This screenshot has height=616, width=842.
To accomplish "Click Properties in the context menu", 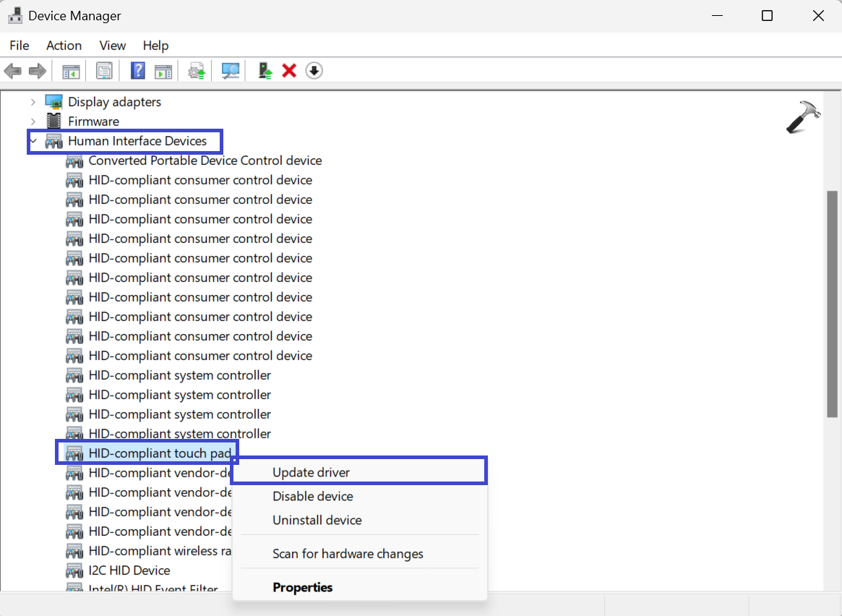I will [x=302, y=587].
